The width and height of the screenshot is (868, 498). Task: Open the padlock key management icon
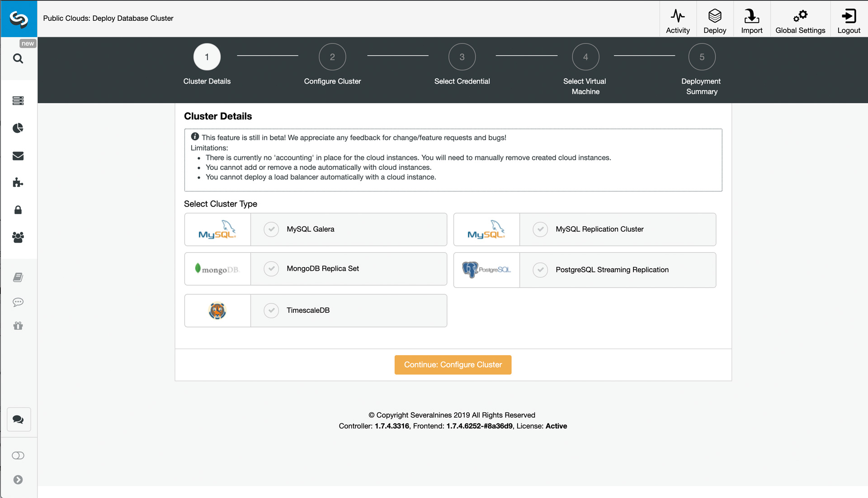pos(18,210)
